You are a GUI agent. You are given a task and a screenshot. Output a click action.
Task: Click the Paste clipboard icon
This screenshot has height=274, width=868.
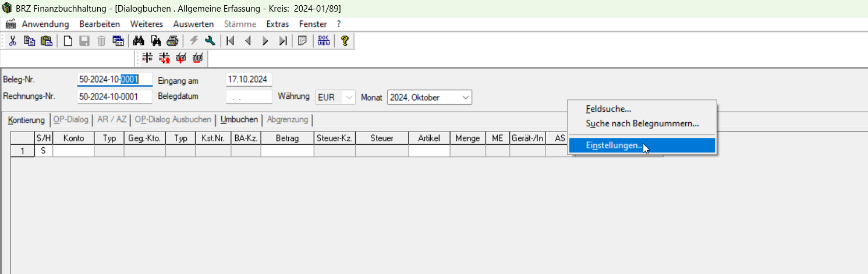pyautogui.click(x=47, y=41)
